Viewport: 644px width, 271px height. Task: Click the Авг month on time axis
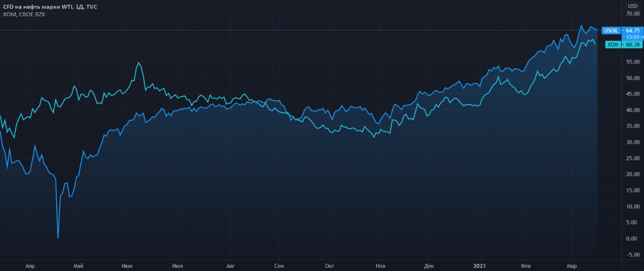click(230, 266)
